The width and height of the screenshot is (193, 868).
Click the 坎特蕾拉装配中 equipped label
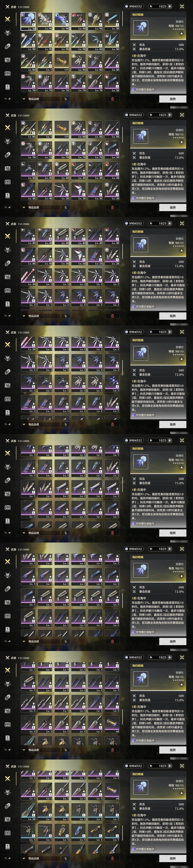145,89
